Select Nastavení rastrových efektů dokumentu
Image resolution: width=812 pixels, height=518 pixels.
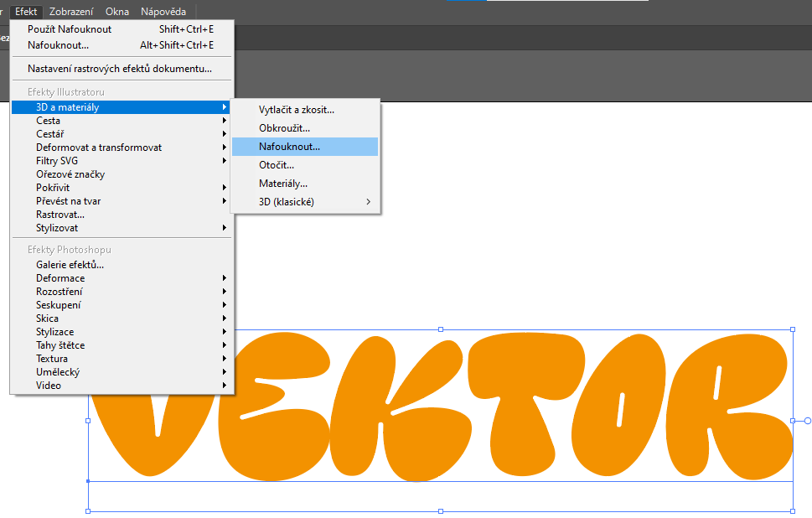click(119, 69)
